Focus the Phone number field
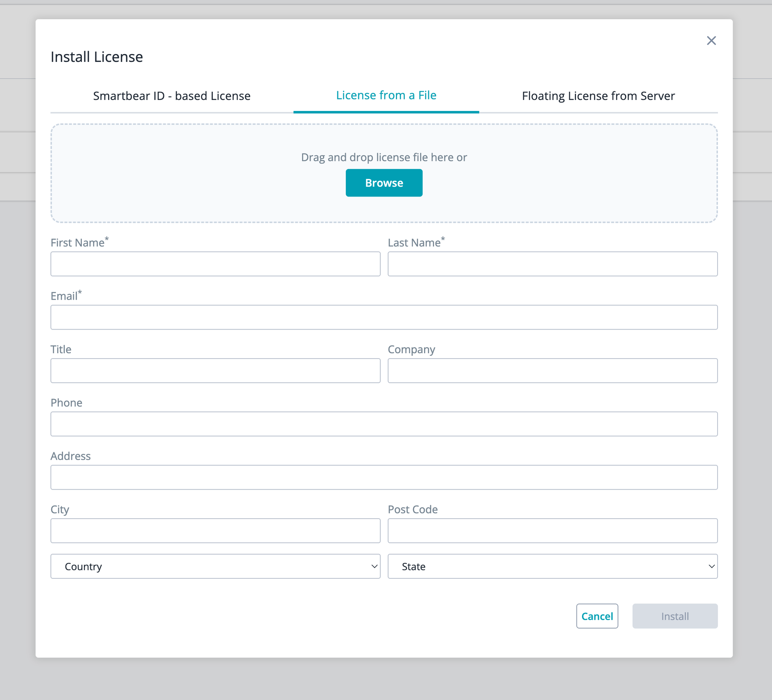This screenshot has height=700, width=772. click(x=384, y=424)
